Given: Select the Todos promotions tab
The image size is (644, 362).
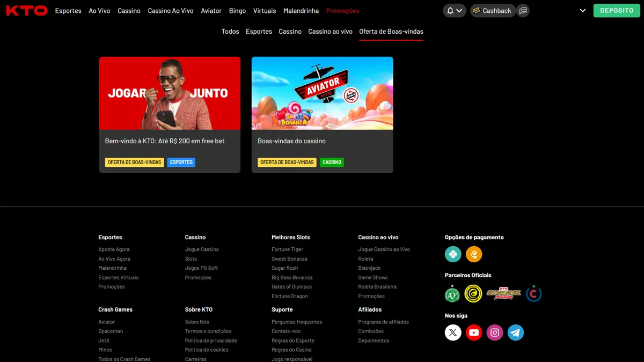Looking at the screenshot, I should (230, 32).
